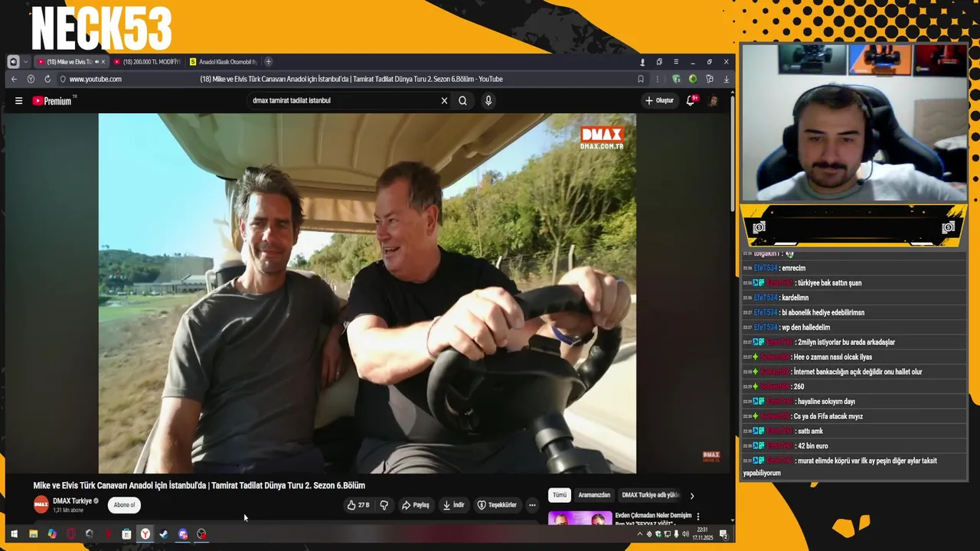Click the magnifier search button
Screen dimensions: 980x551
(462, 100)
